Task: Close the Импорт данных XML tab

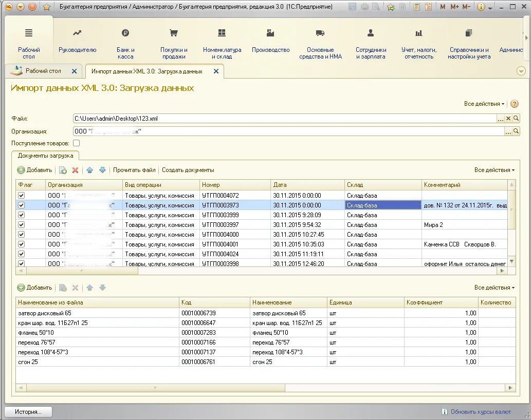Action: pyautogui.click(x=216, y=71)
